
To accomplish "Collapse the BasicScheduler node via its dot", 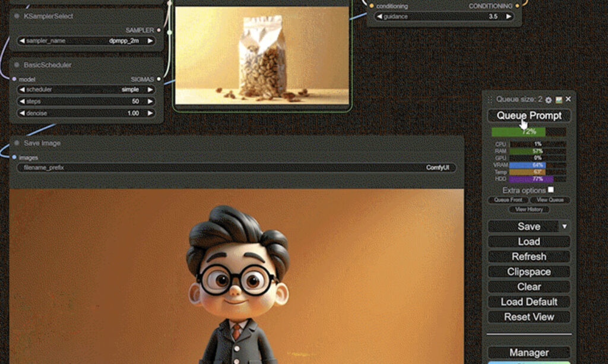I will click(17, 65).
